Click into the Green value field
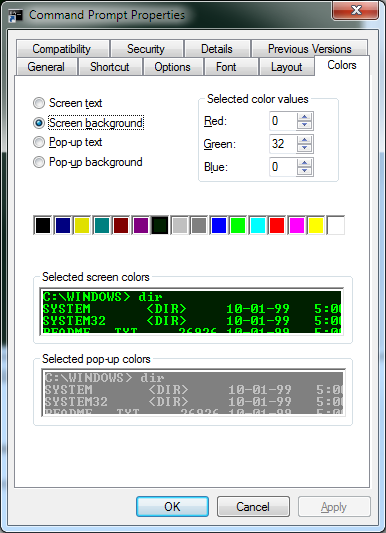The width and height of the screenshot is (386, 533). pyautogui.click(x=283, y=144)
